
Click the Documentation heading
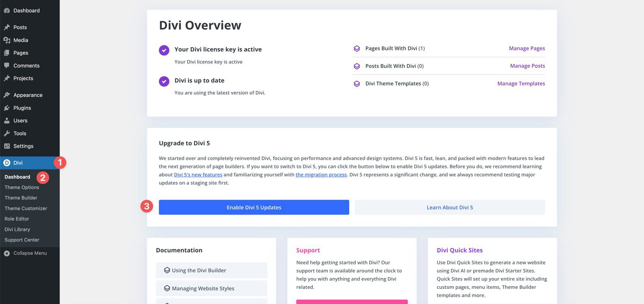point(179,250)
